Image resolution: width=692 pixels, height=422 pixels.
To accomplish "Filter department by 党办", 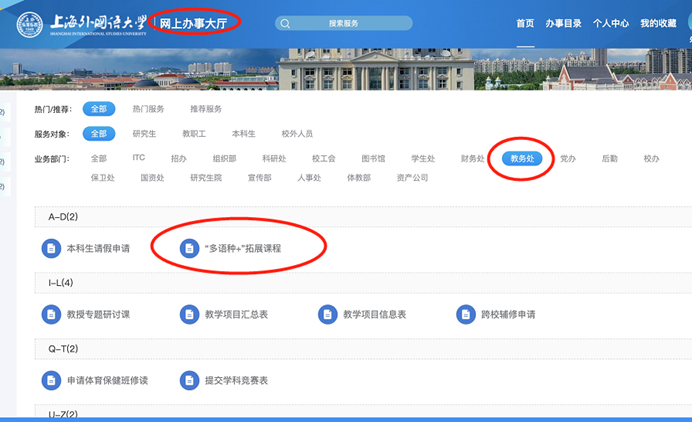I will (x=568, y=158).
